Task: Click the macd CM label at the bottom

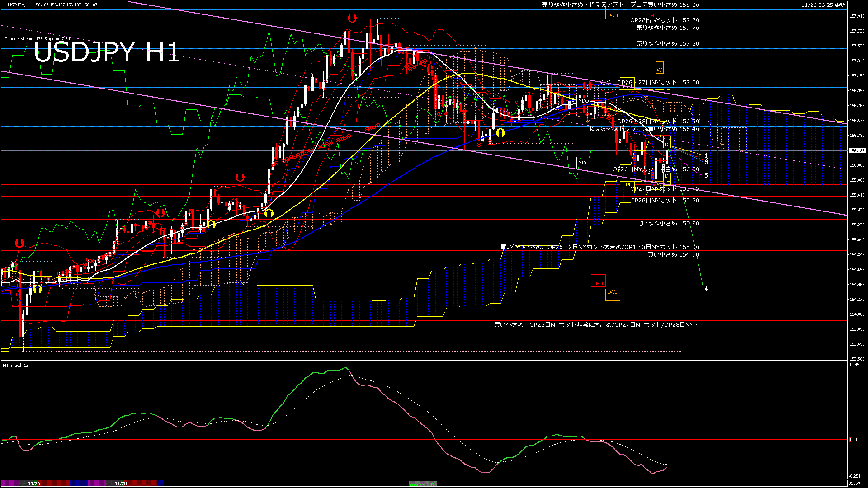Action: (x=422, y=483)
